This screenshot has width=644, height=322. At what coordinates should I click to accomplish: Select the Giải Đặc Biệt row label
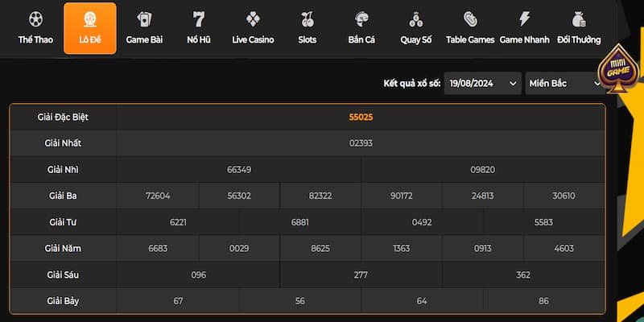pos(63,117)
